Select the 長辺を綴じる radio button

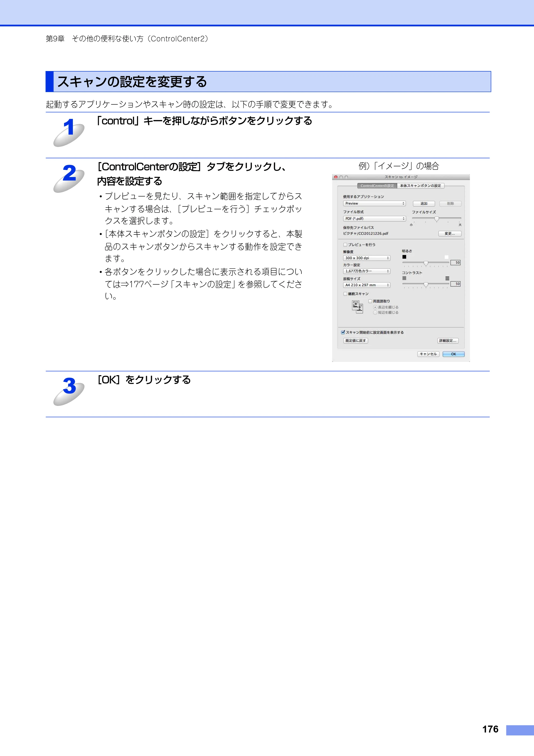click(x=375, y=307)
